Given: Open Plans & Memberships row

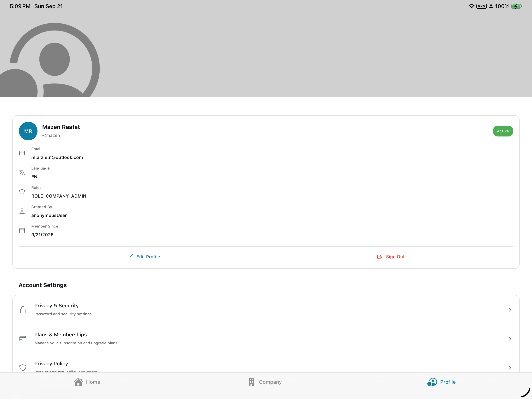Looking at the screenshot, I should [x=266, y=339].
